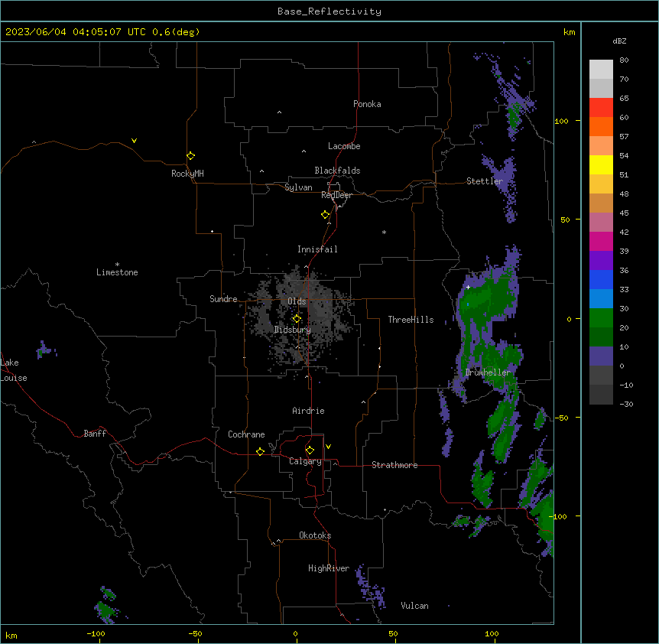Click the gray clutter echo around Olds
This screenshot has width=659, height=644.
pyautogui.click(x=299, y=320)
